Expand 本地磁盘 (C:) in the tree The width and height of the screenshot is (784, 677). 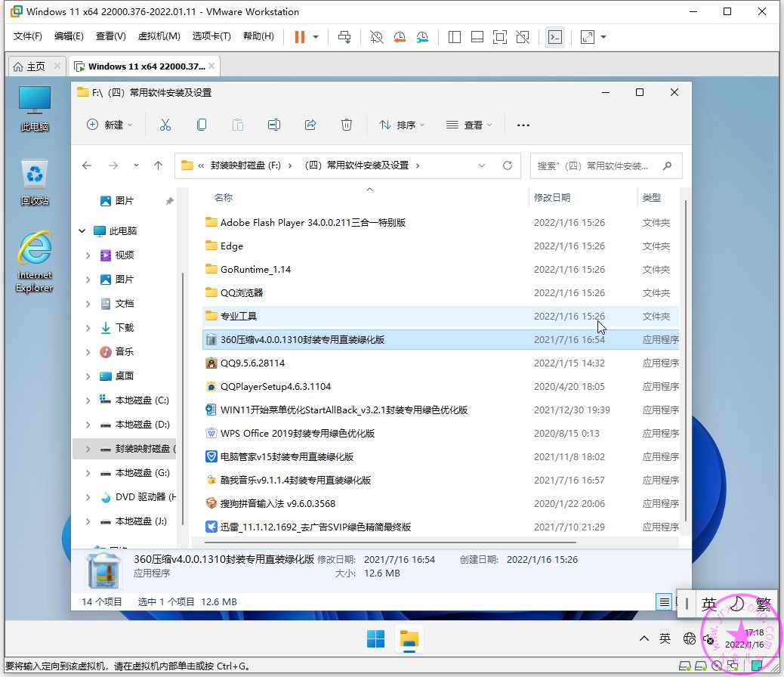click(x=88, y=400)
